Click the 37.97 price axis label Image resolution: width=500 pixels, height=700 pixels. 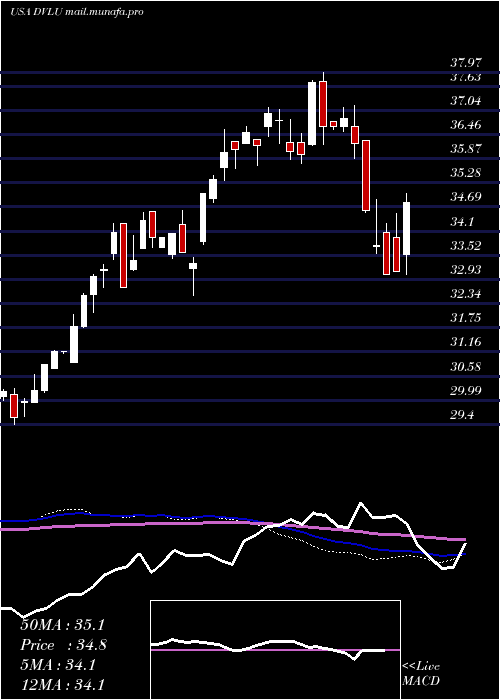[465, 63]
